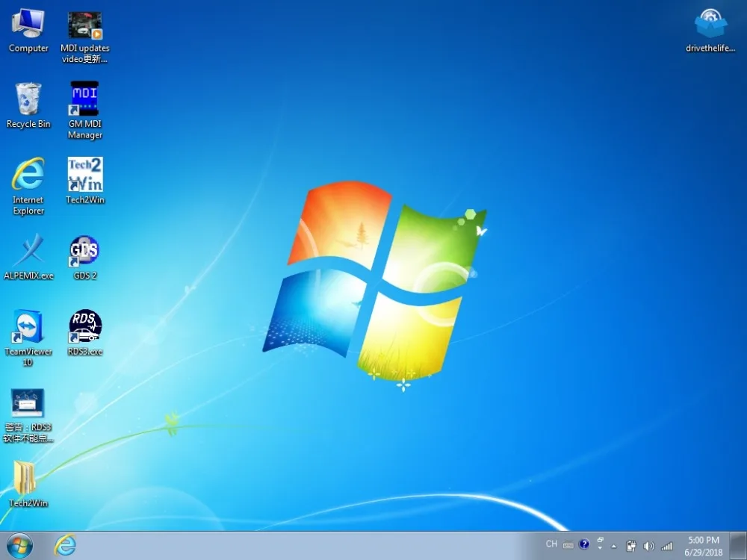Screen dimensions: 747x560
Task: Open the Tech2Win folder on desktop
Action: (x=28, y=484)
